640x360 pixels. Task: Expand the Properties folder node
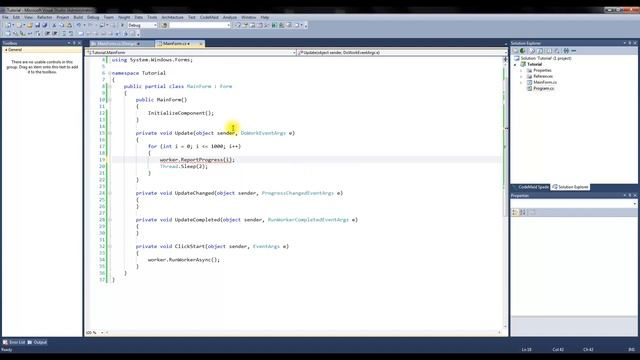click(x=521, y=71)
